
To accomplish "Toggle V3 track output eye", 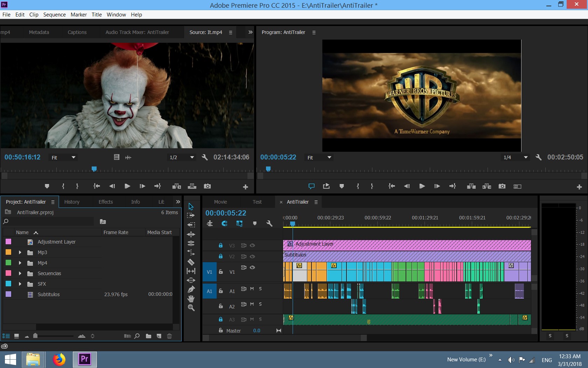I will coord(252,245).
